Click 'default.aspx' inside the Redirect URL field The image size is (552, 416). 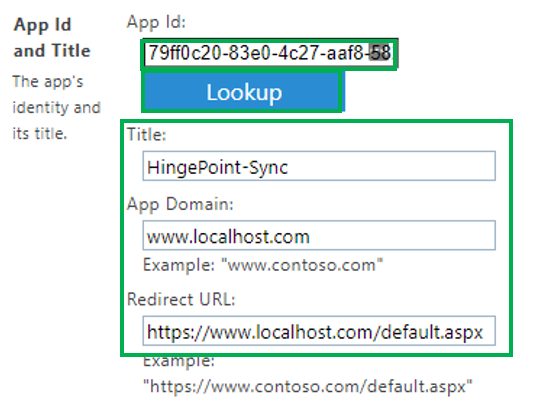click(x=432, y=332)
